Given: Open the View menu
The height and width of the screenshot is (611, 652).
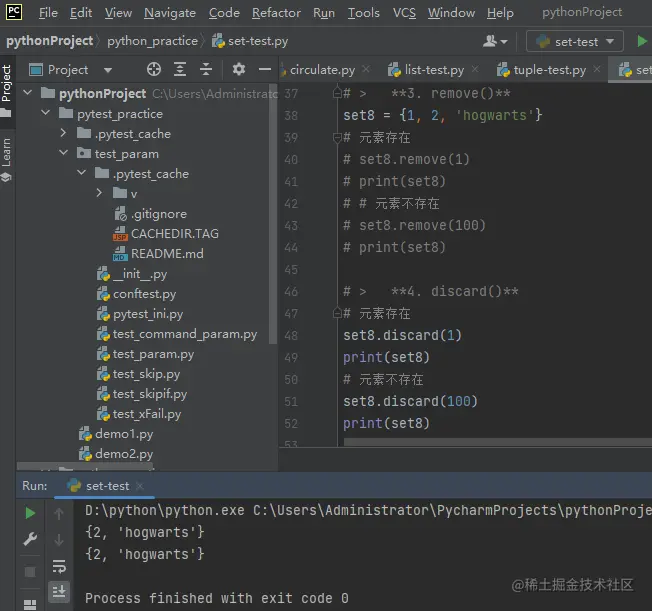Looking at the screenshot, I should (x=118, y=13).
